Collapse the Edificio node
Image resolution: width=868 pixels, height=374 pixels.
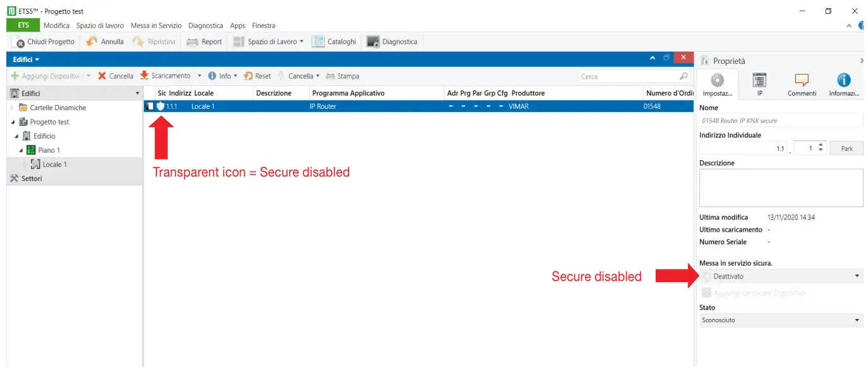click(16, 136)
